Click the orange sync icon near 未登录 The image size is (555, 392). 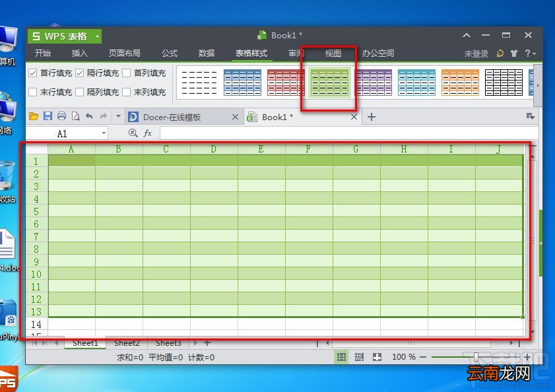[x=500, y=53]
